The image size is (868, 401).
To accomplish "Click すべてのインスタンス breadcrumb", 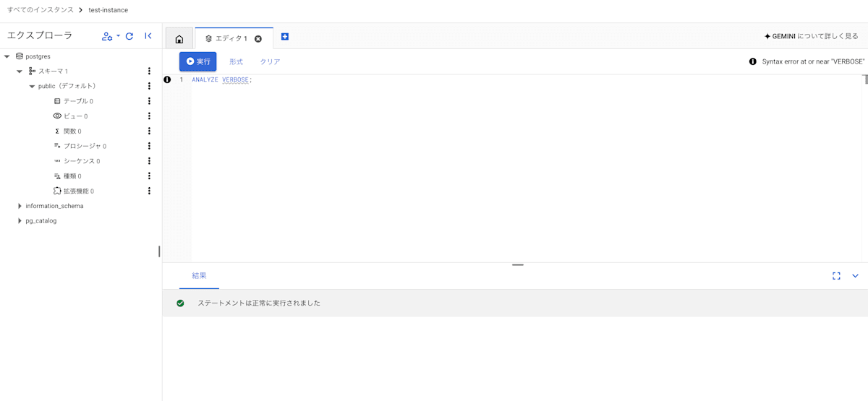I will 41,10.
